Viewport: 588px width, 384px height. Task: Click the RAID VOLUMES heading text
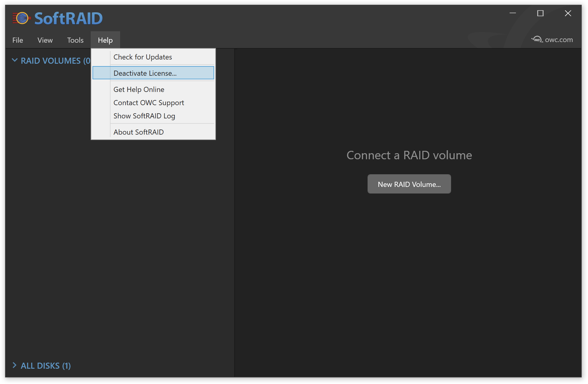[x=51, y=61]
